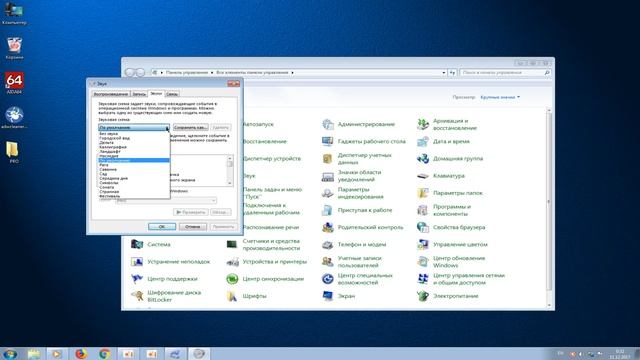
Task: Switch to the Запись tab
Action: [139, 94]
